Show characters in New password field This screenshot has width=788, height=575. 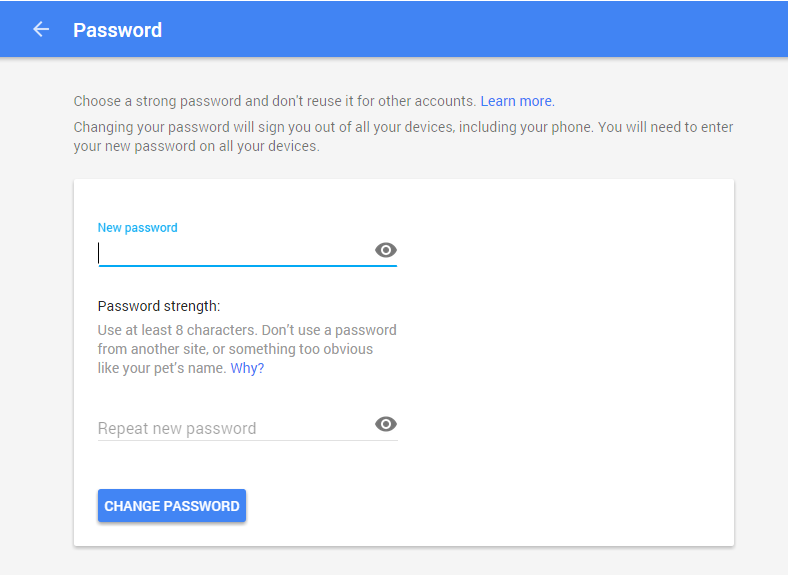(385, 250)
